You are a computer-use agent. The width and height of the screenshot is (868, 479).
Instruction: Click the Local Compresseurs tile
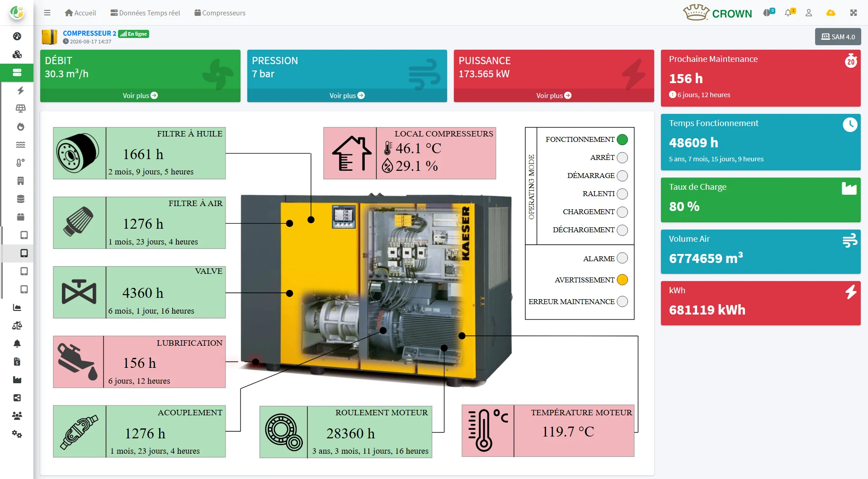[x=410, y=153]
